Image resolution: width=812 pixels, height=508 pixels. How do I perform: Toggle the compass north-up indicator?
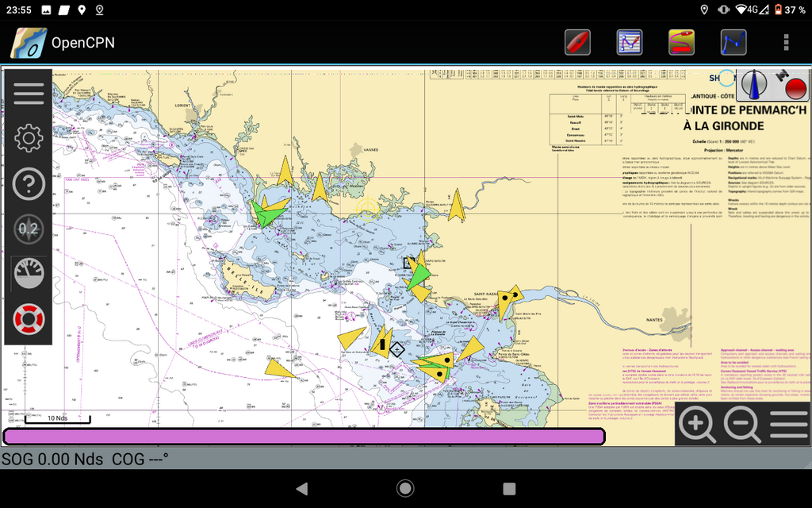coord(753,84)
